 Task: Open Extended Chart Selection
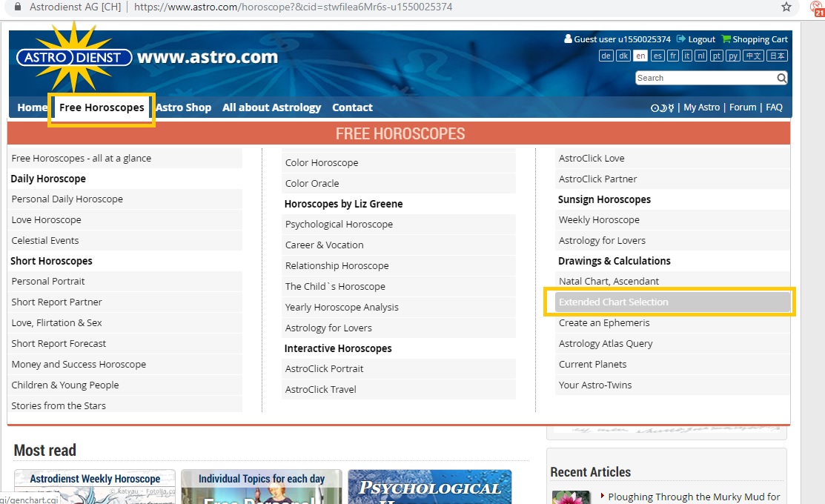672,302
